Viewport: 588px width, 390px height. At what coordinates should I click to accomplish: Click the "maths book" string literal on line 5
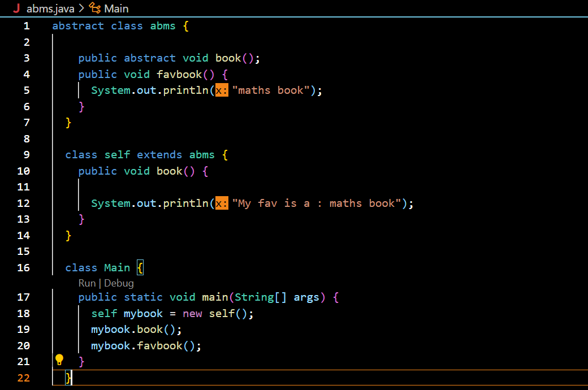click(271, 90)
